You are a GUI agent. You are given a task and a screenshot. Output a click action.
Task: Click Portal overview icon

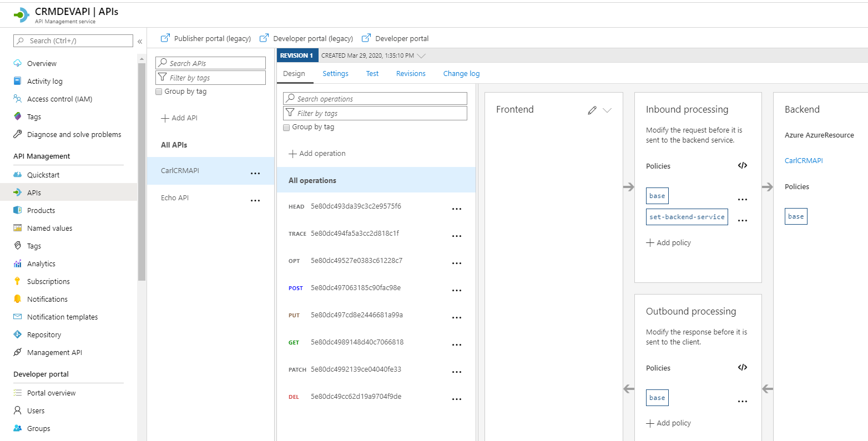[17, 393]
